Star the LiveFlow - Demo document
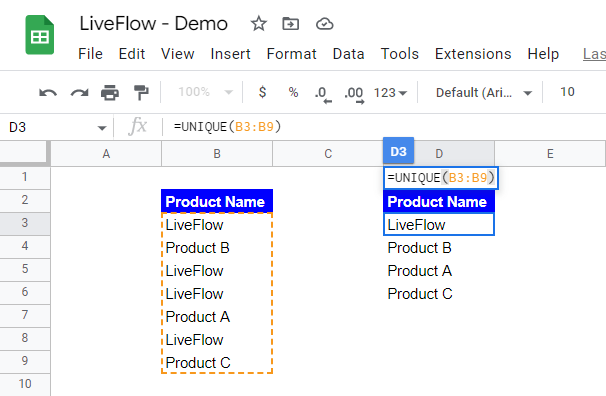Viewport: 606px width, 396px height. point(259,24)
